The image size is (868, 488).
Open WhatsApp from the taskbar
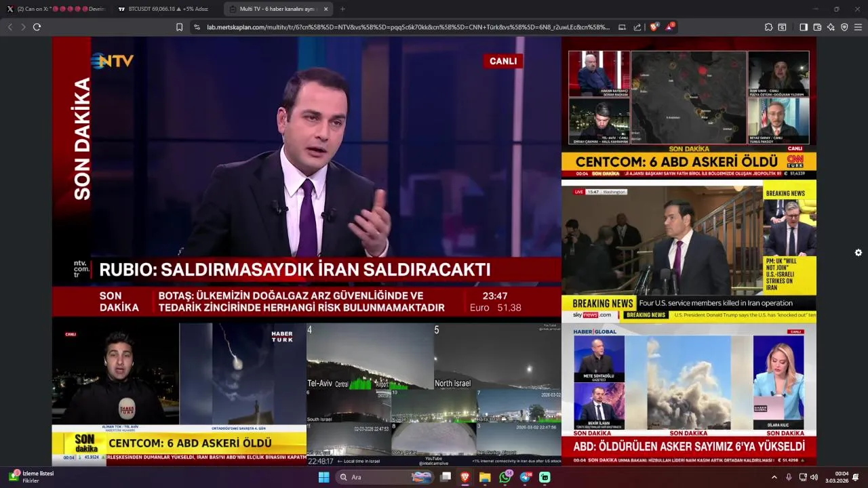[x=505, y=477]
